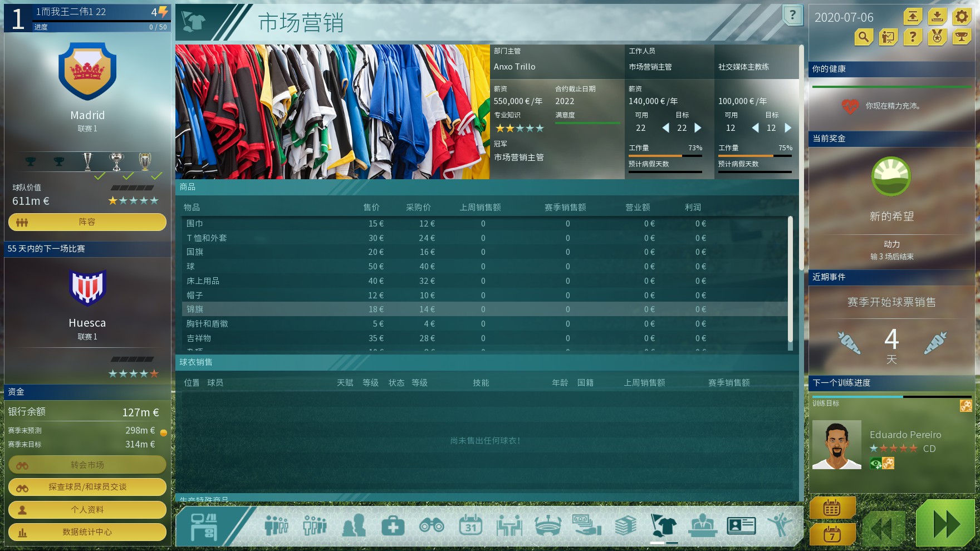Click the 球员 column header in 球衣销售
Viewport: 980px width, 551px height.
click(215, 383)
